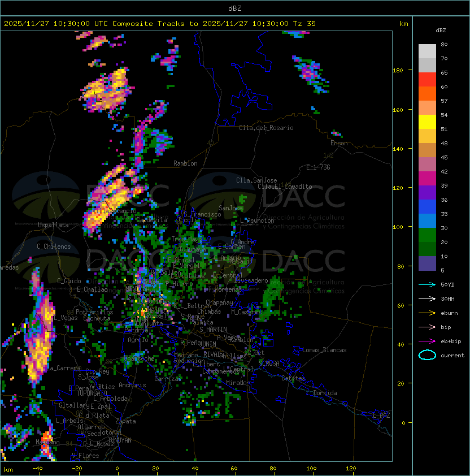Screen dimensions: 470x476
Task: Select the yellow eburn arrow symbol
Action: [427, 313]
